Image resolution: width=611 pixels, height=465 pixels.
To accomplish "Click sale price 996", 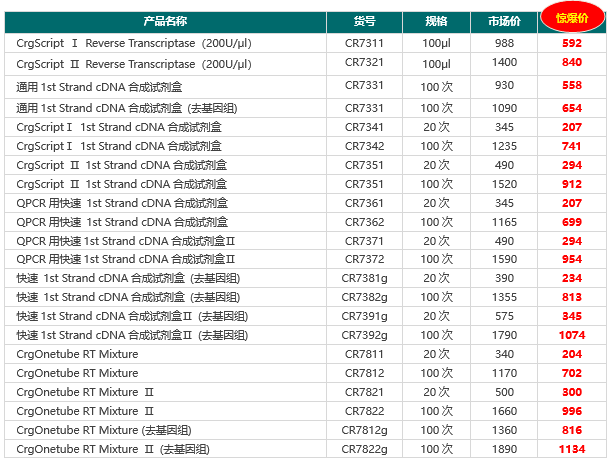I will (x=572, y=412).
